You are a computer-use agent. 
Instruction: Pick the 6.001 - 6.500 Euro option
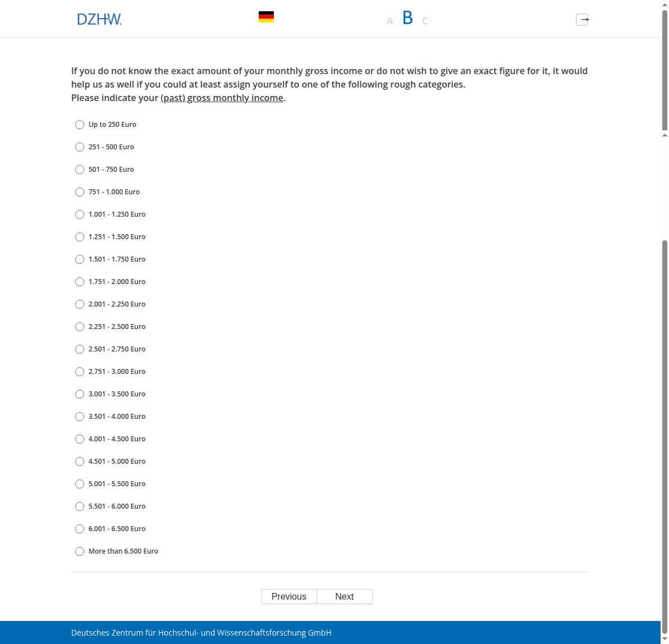(80, 529)
